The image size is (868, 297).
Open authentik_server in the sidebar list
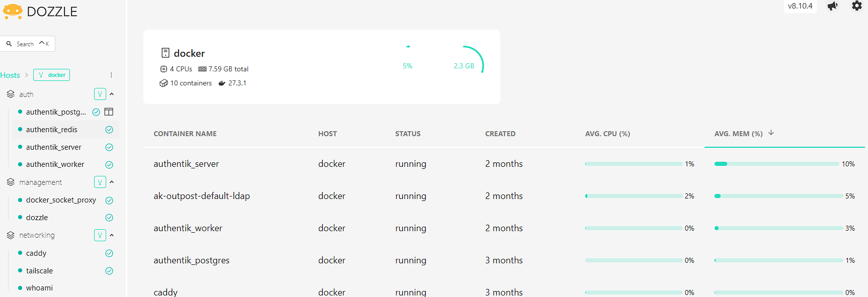[53, 147]
